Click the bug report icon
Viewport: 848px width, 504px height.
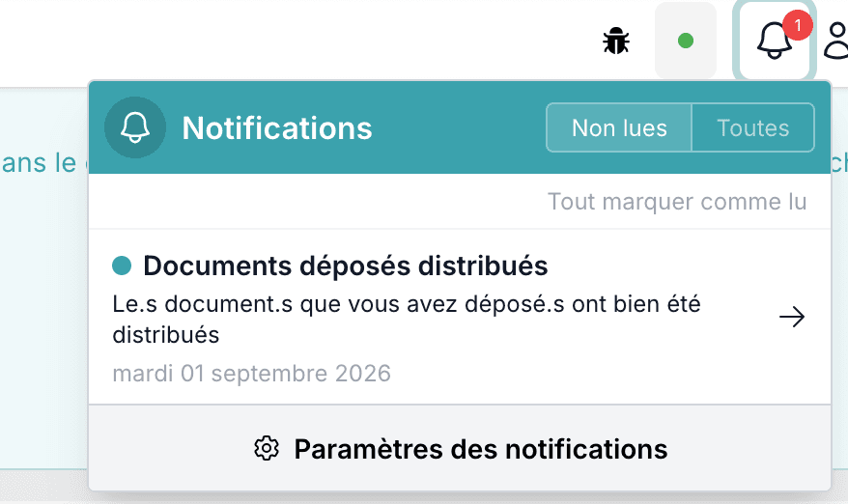pyautogui.click(x=616, y=42)
